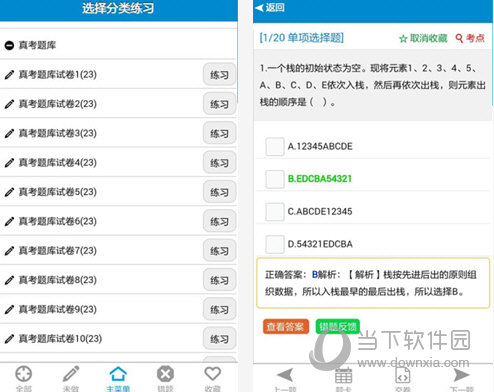Select the text 真考题库试卷9(23)
Screen dimensions: 494x392
(58, 309)
